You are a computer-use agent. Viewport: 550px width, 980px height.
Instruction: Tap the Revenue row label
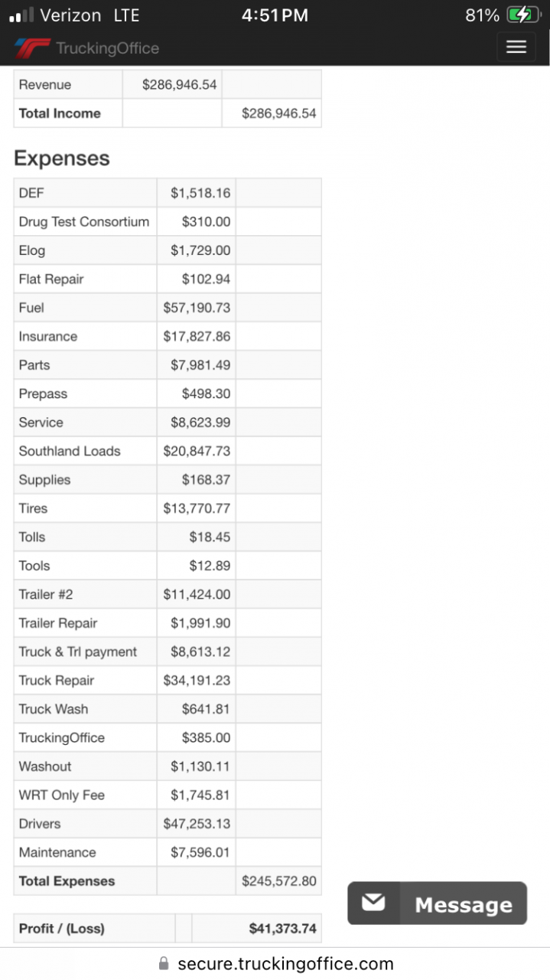[45, 85]
